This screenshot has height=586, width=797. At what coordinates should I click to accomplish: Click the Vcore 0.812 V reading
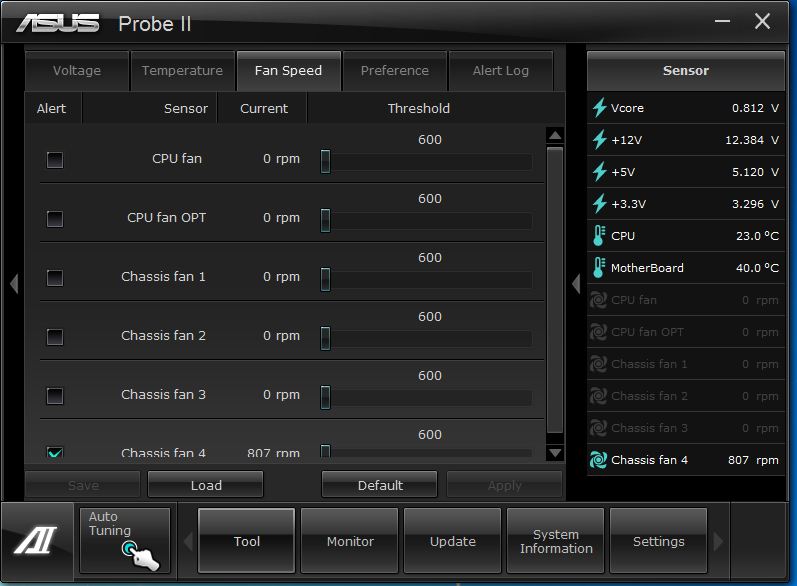[x=755, y=108]
